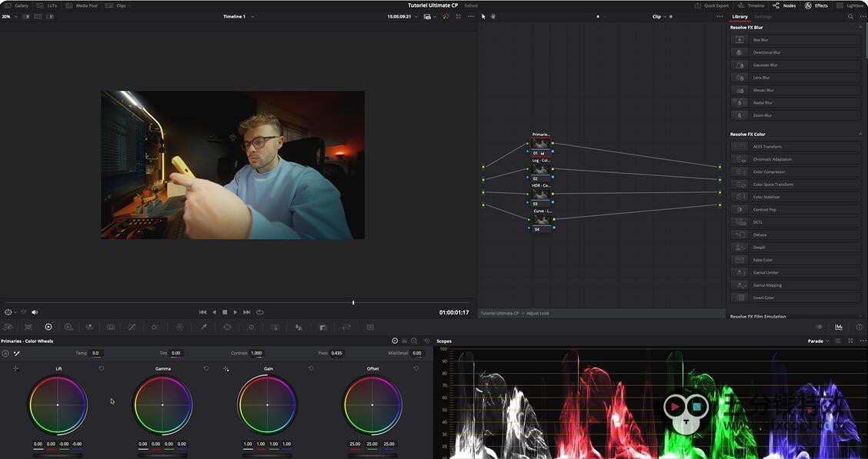Click the Contrast value field
Image resolution: width=868 pixels, height=459 pixels.
pos(256,353)
